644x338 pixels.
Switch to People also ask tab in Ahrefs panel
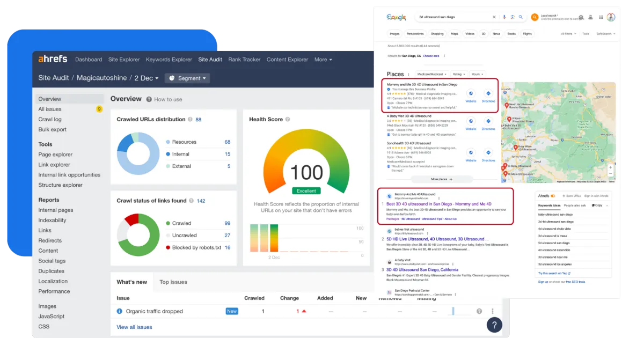(575, 205)
